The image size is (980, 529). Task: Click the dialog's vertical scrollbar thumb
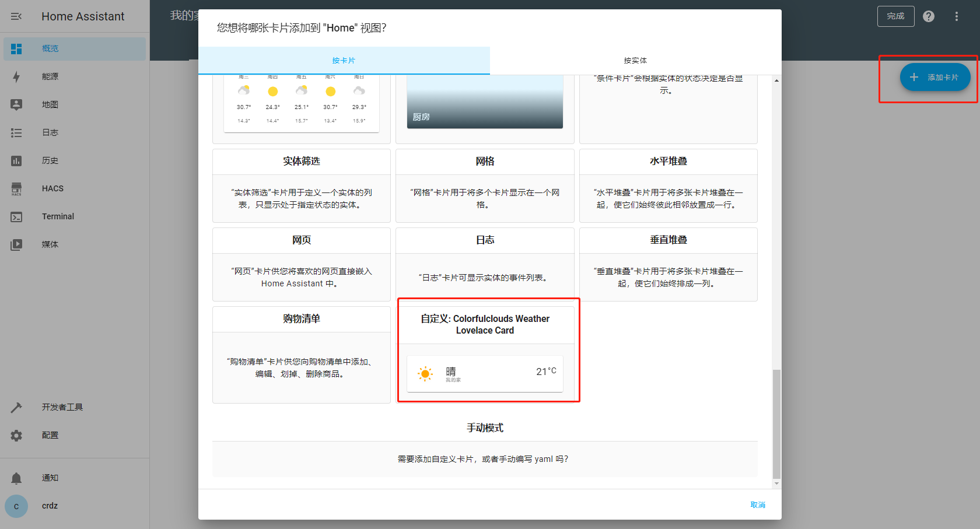click(776, 423)
